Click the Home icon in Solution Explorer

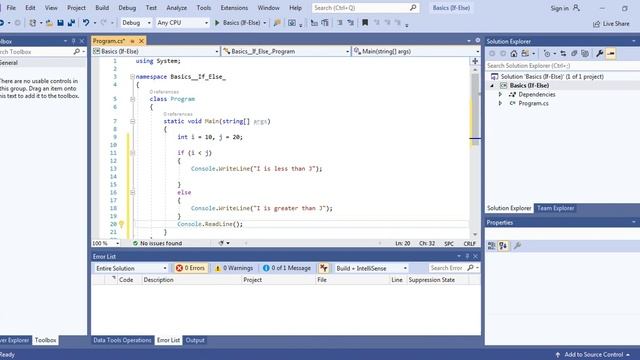click(513, 53)
